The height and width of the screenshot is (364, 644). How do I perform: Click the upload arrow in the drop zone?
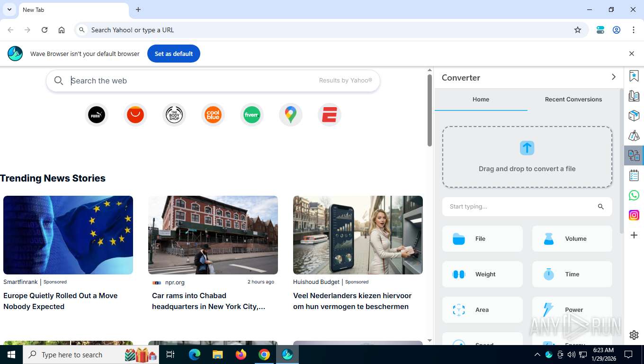[x=527, y=148]
